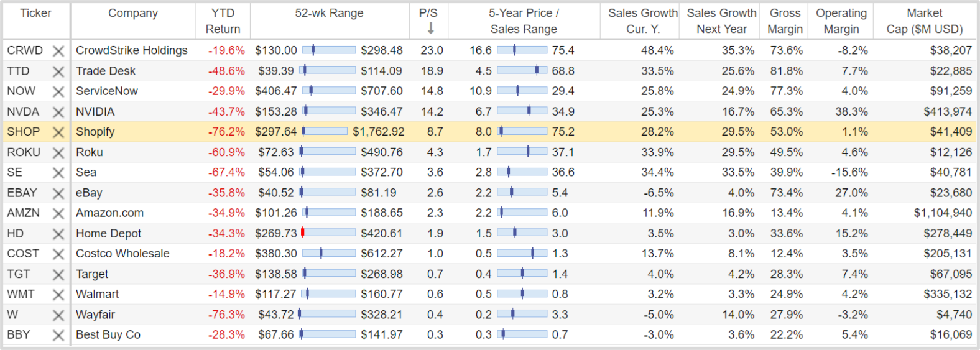Click CrowdStrike Holdings 52-week range bar

pos(329,50)
